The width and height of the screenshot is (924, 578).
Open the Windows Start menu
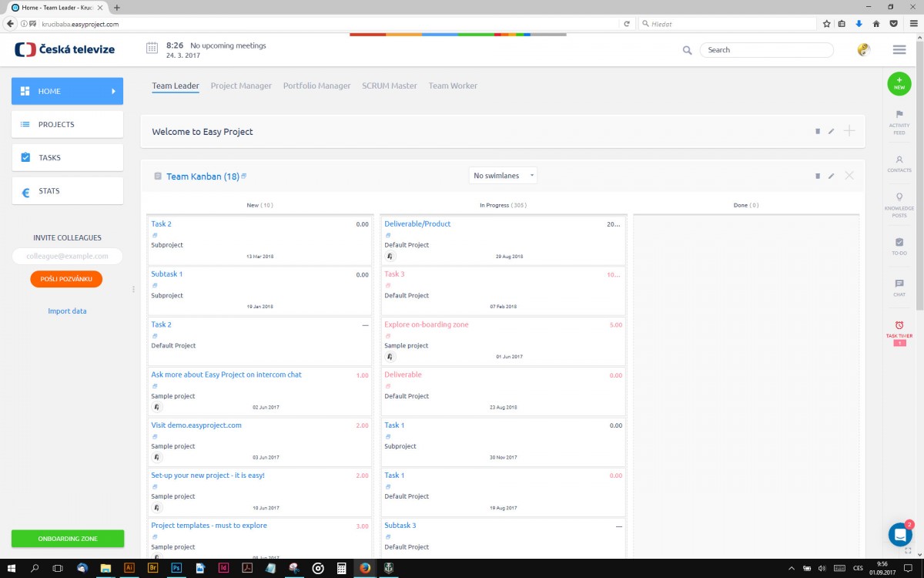(12, 568)
